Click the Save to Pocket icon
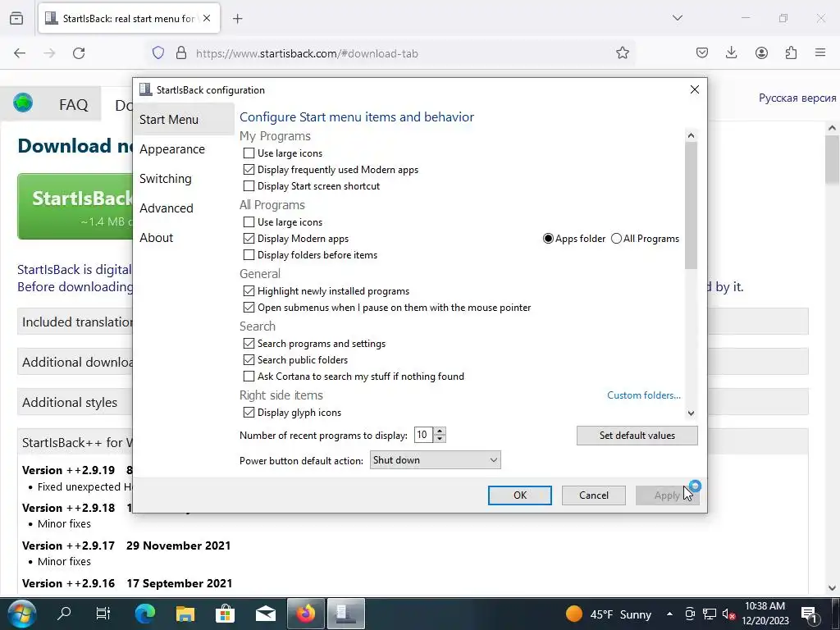 [x=702, y=52]
